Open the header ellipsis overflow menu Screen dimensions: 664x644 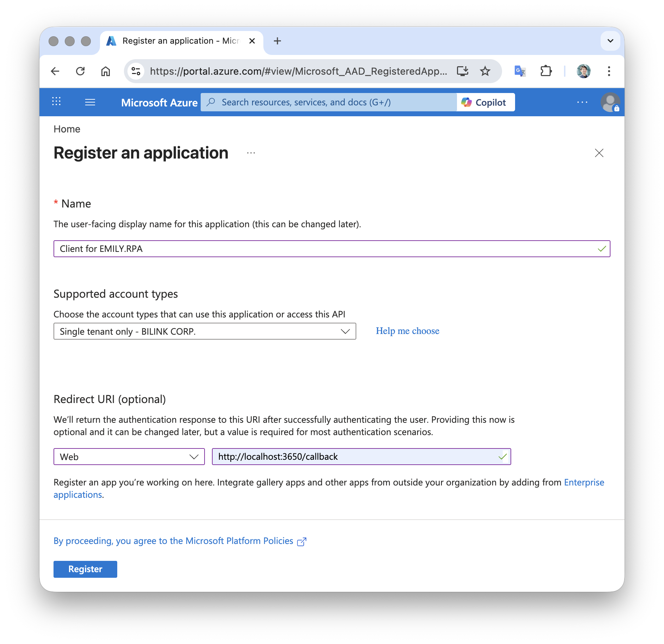coord(582,102)
